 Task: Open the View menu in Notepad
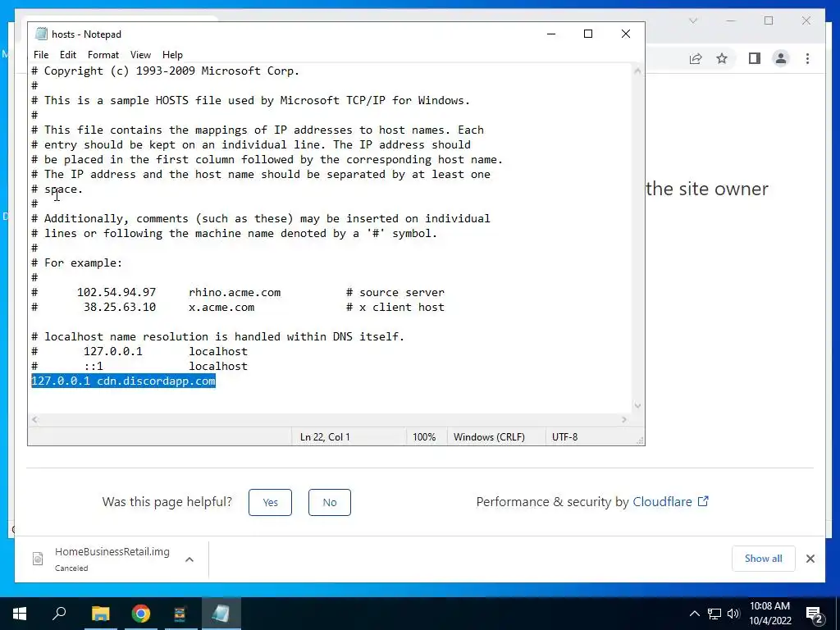[x=140, y=55]
